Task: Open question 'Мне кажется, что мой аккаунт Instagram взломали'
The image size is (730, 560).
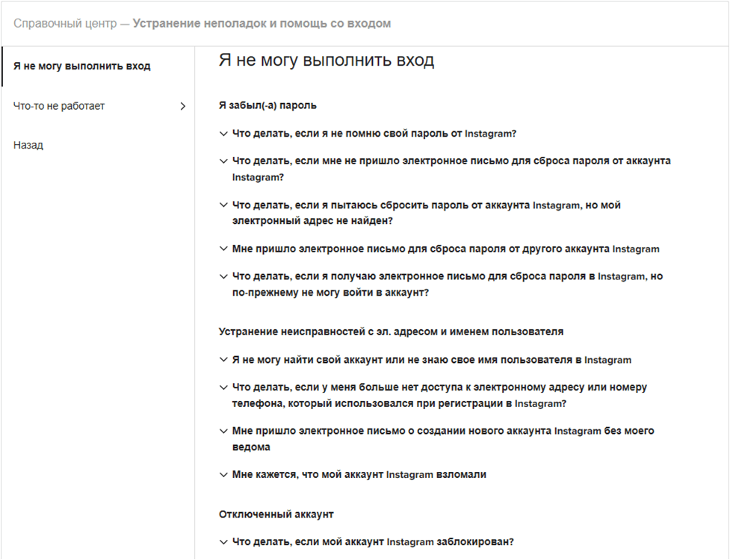Action: pyautogui.click(x=359, y=475)
